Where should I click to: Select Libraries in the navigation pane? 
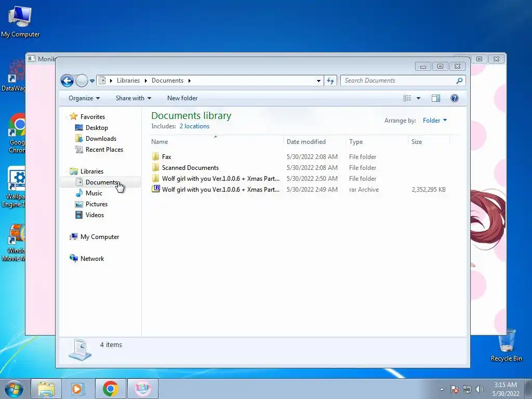(91, 171)
